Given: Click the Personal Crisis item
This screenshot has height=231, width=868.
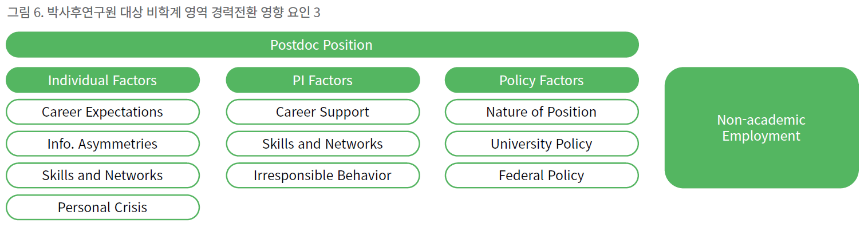Looking at the screenshot, I should (102, 207).
